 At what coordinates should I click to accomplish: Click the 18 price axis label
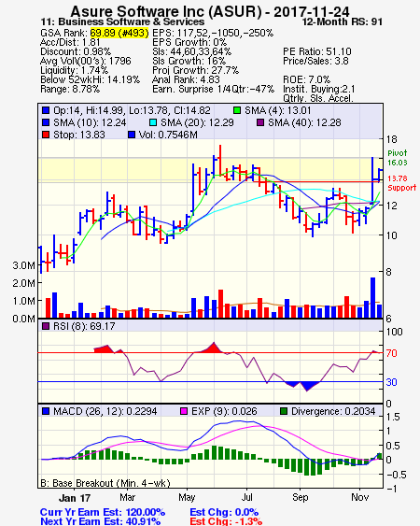[391, 139]
